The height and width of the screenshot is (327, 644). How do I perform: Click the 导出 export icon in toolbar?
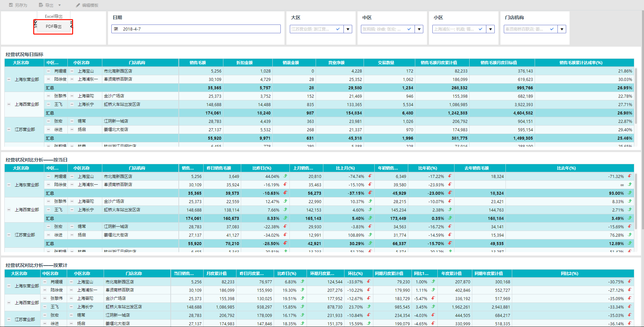[41, 5]
